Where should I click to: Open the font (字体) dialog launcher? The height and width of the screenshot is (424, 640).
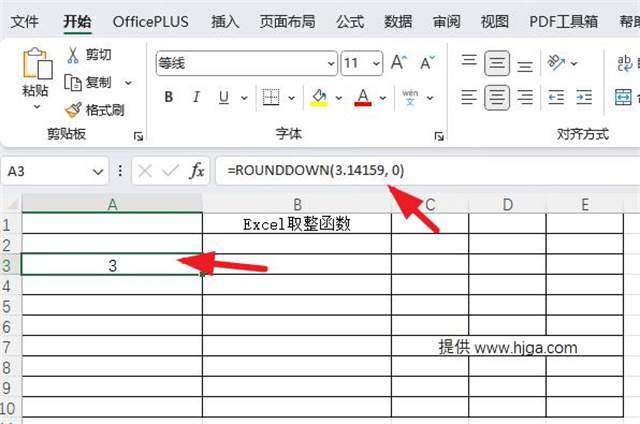[x=439, y=136]
